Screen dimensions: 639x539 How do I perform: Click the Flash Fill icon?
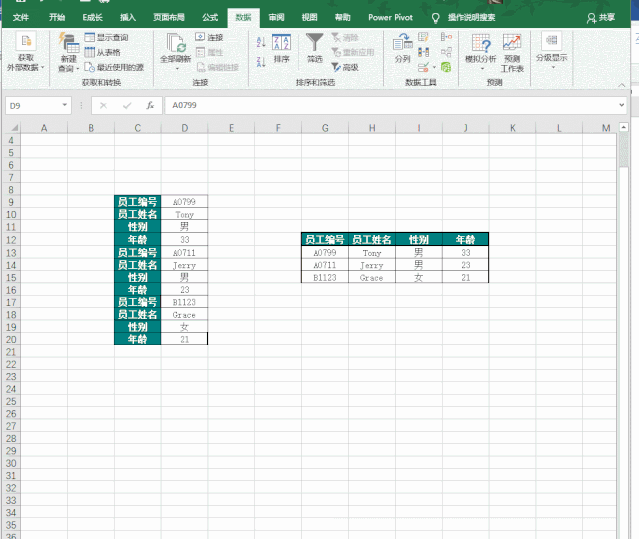click(x=423, y=37)
